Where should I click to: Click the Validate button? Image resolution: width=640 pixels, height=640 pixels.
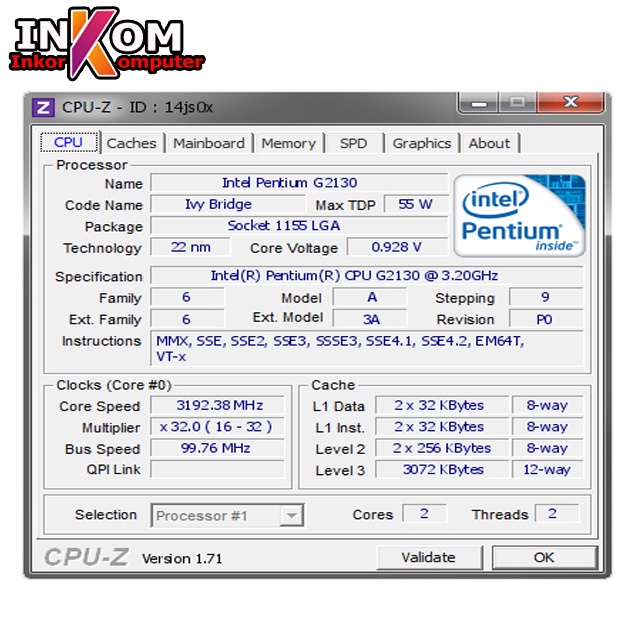click(429, 558)
